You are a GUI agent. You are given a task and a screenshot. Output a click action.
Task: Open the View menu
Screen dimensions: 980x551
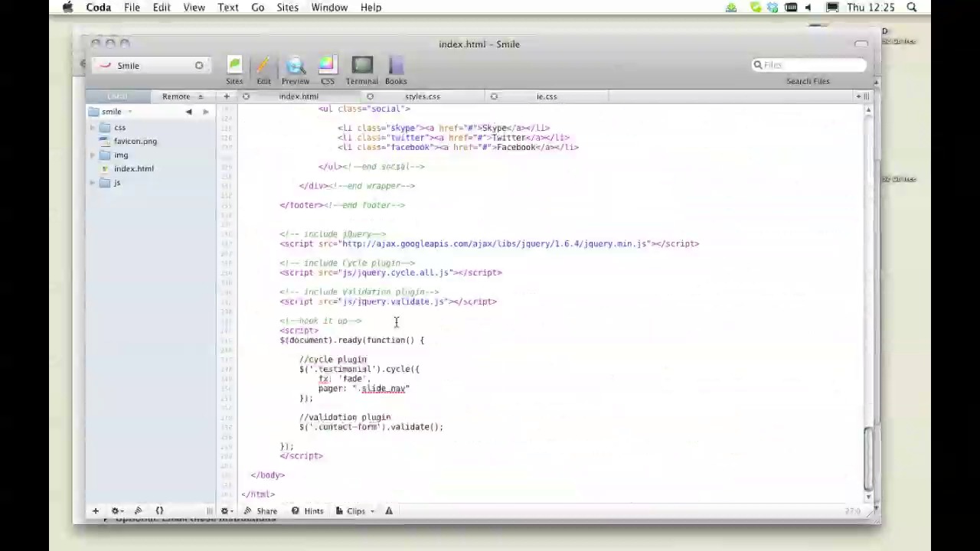[x=194, y=8]
